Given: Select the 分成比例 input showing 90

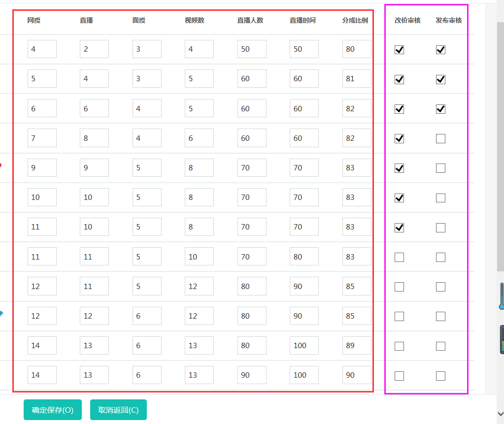Looking at the screenshot, I should [357, 375].
